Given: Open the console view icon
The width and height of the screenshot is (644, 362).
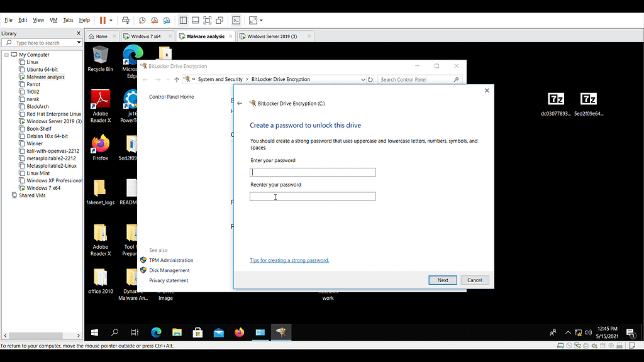Looking at the screenshot, I should coord(236,20).
